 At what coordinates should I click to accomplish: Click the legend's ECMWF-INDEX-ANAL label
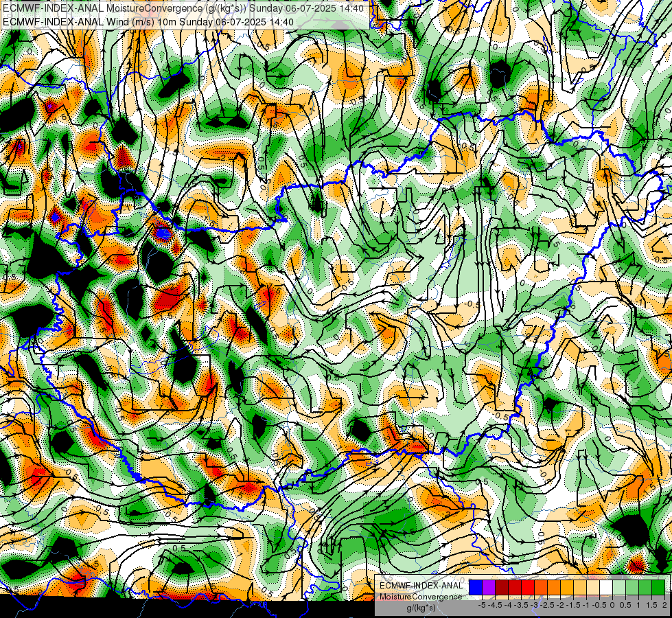[x=421, y=586]
